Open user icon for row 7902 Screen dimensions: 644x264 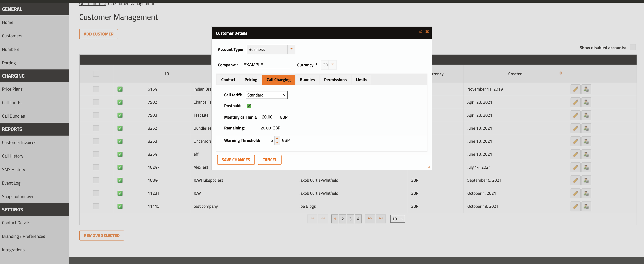[x=586, y=102]
